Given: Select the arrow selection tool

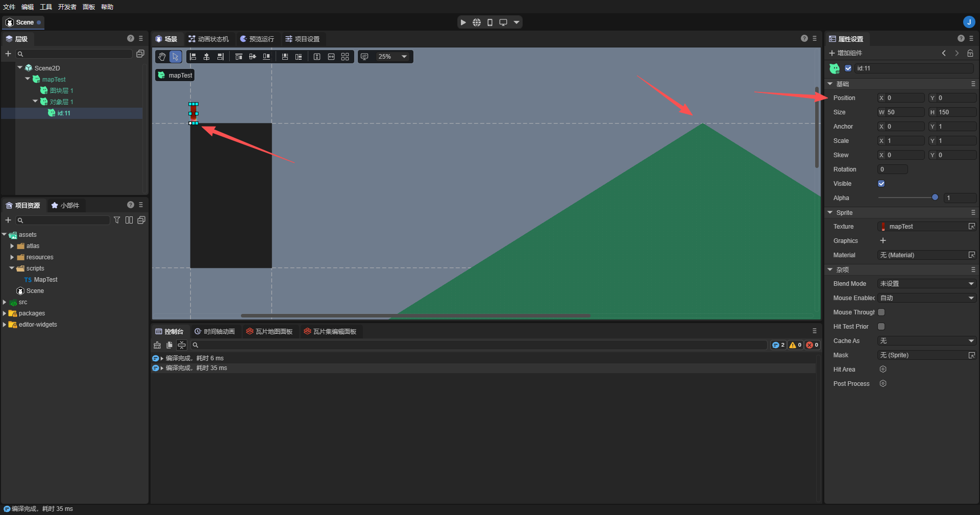Looking at the screenshot, I should (175, 57).
